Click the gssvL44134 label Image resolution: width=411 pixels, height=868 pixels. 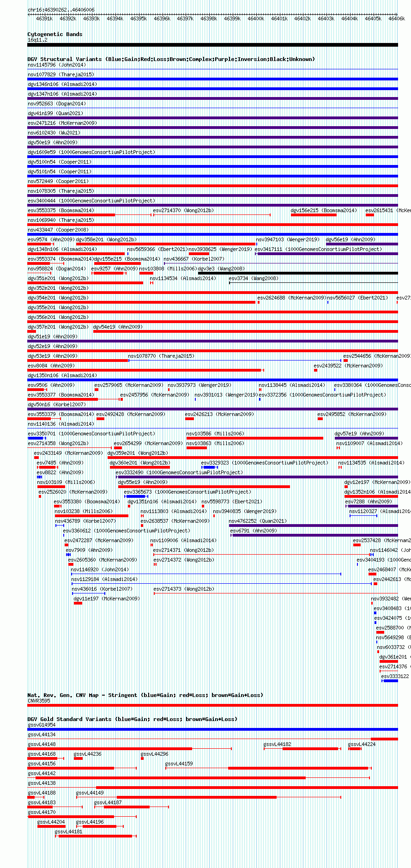pos(42,734)
